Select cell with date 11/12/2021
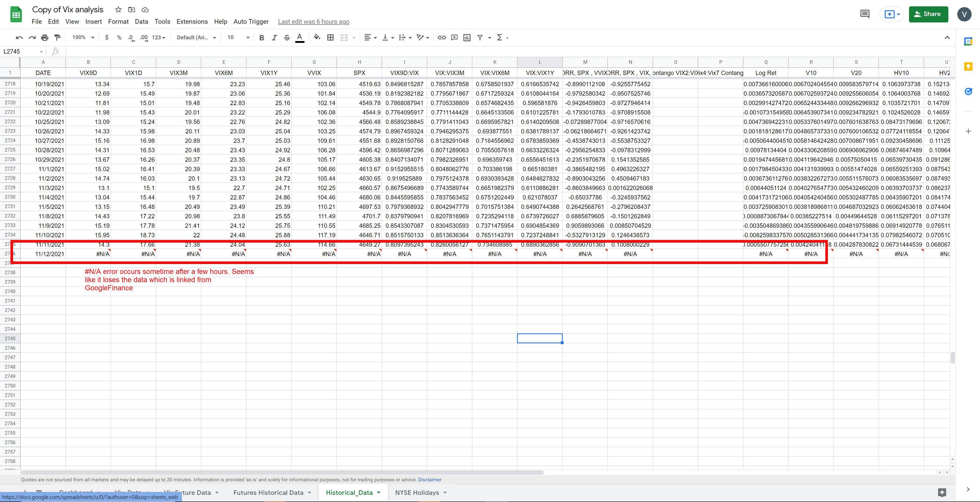Screen dimensions: 980x502 coord(43,254)
